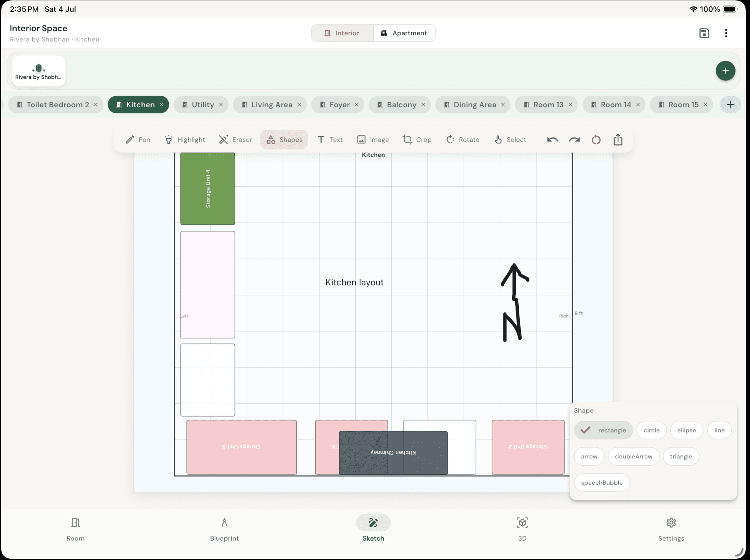
Task: Tap the hand-drawn north arrow sketch
Action: pos(515,302)
